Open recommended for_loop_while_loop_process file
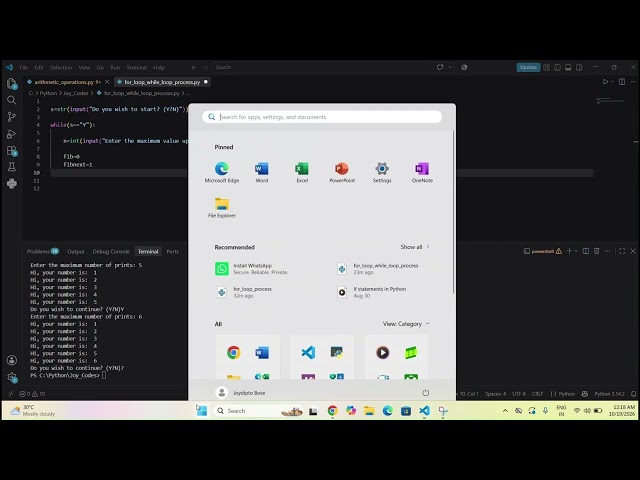Image resolution: width=640 pixels, height=480 pixels. point(378,269)
